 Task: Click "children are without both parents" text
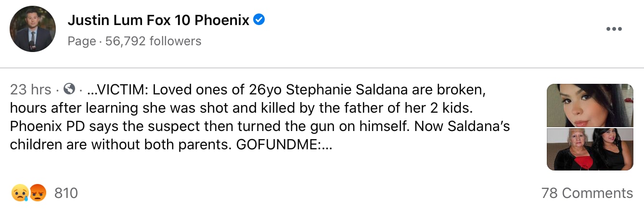tap(121, 145)
